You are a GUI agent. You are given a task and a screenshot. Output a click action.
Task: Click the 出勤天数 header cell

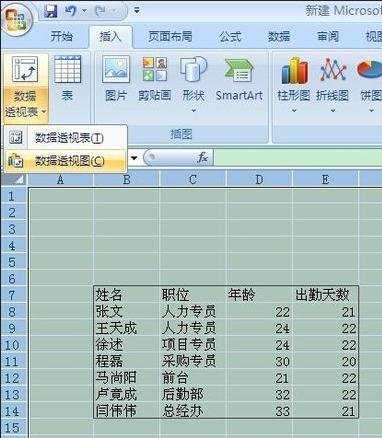pyautogui.click(x=325, y=295)
